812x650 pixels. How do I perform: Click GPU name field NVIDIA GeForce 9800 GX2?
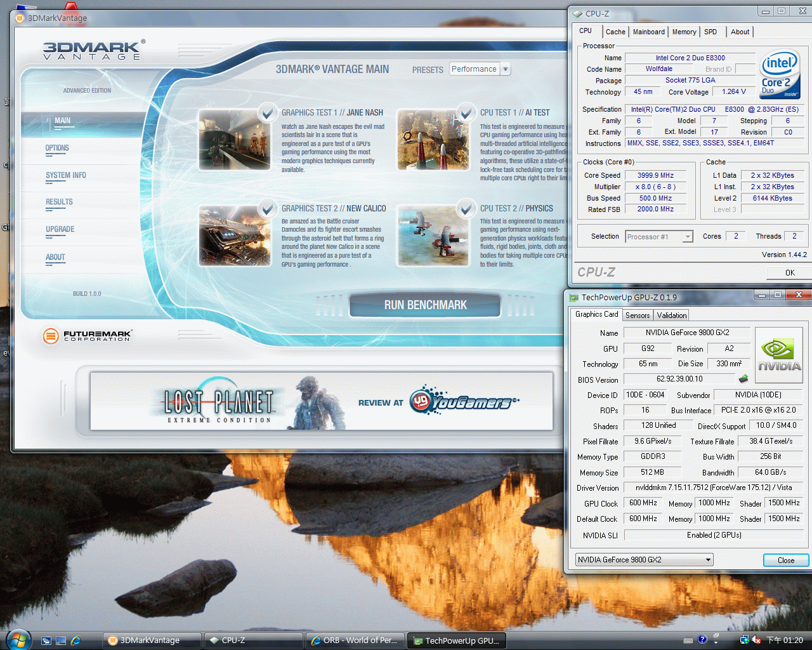(687, 333)
